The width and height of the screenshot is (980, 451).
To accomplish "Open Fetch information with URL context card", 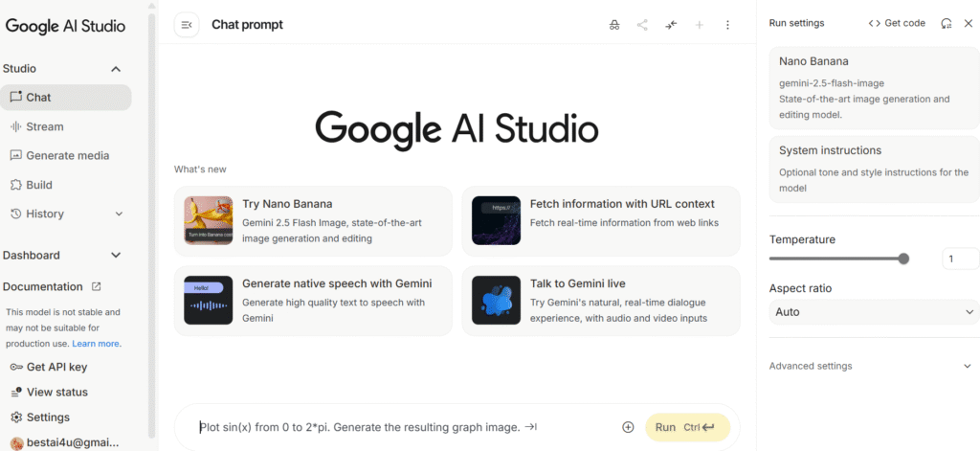I will click(x=601, y=221).
